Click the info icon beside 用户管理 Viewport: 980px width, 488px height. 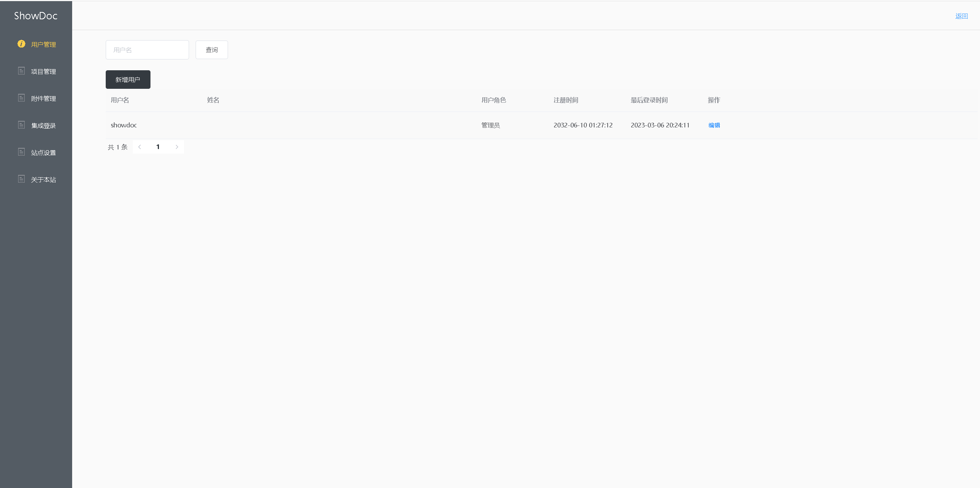pos(21,44)
